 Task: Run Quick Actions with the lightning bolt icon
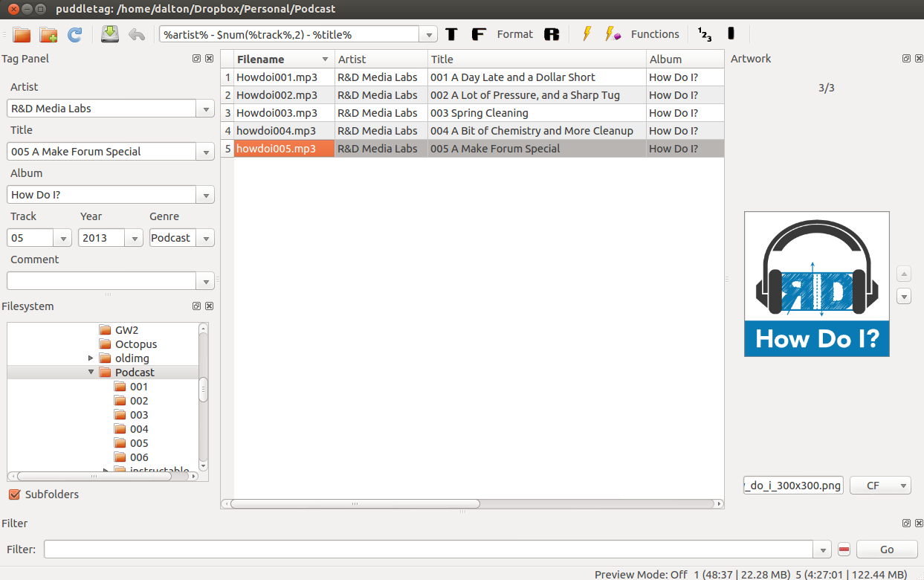click(587, 34)
